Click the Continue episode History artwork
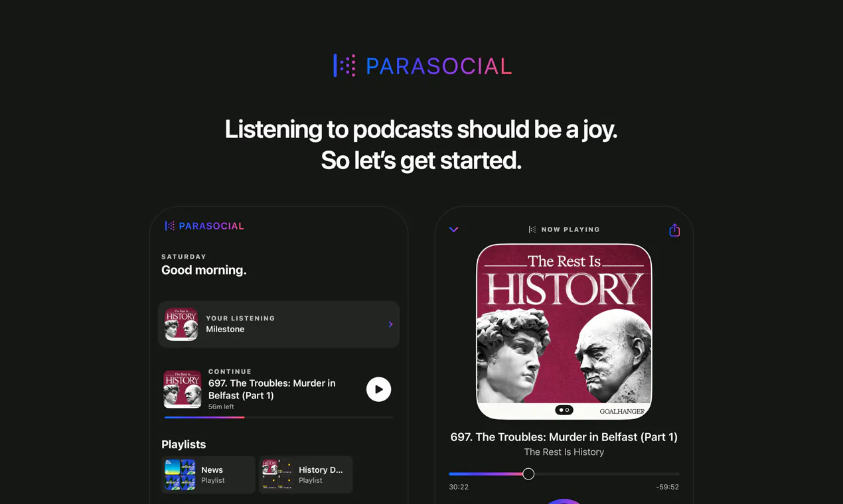The height and width of the screenshot is (504, 843). coord(182,389)
